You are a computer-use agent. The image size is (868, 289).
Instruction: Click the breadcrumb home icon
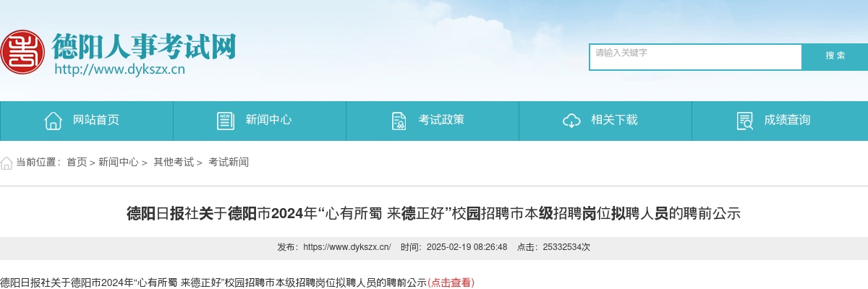pos(7,163)
